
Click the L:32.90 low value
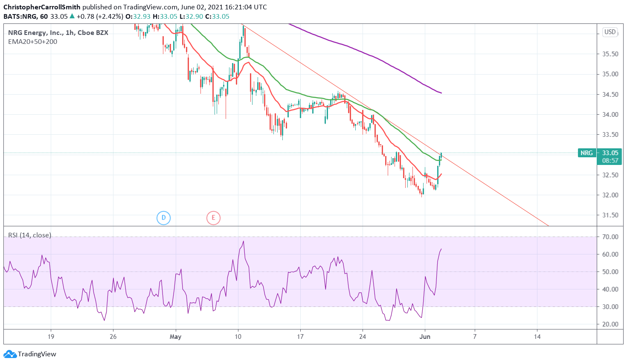point(191,17)
